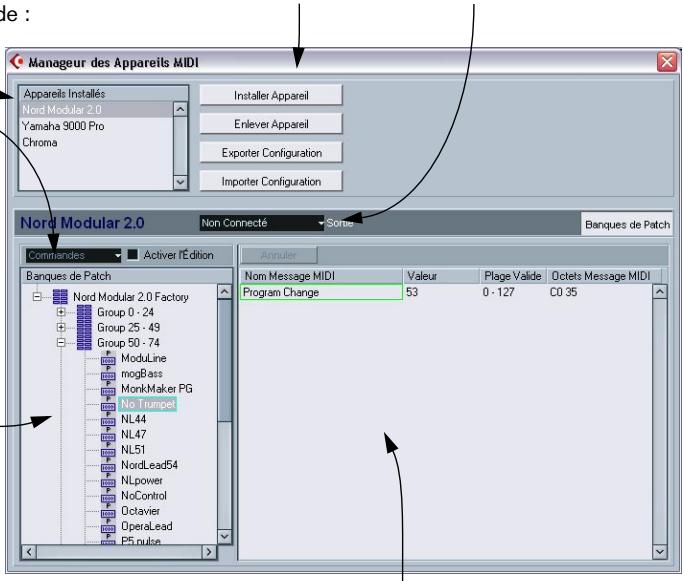The width and height of the screenshot is (684, 581).
Task: Click the mogBass patch icon
Action: [108, 374]
